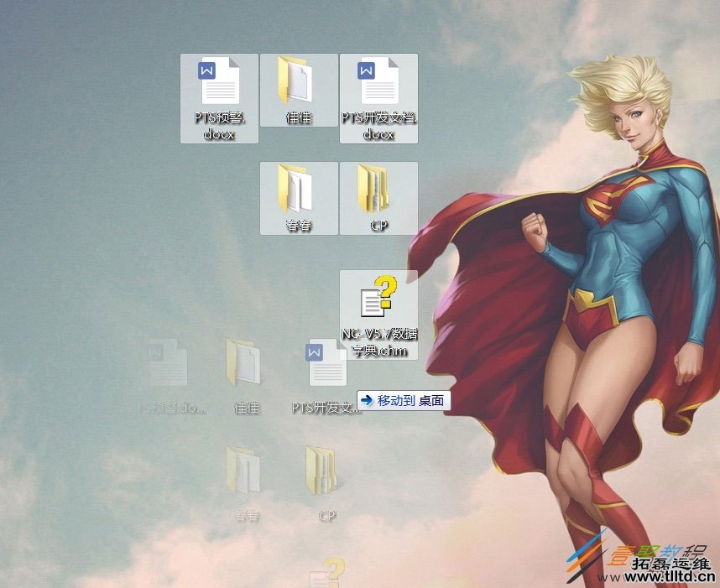The height and width of the screenshot is (588, 720).
Task: Open the PTS开发文档.docx Word file
Action: coord(378,82)
